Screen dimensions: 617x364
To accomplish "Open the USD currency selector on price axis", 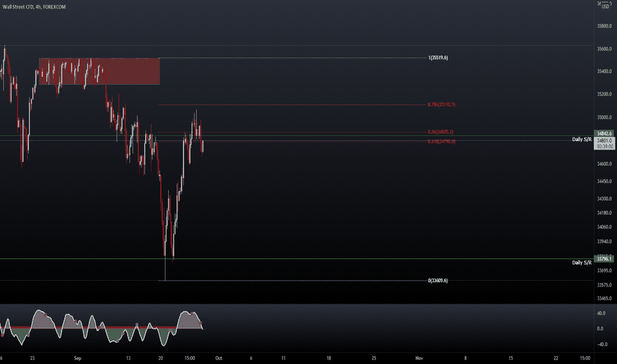I will tap(605, 7).
